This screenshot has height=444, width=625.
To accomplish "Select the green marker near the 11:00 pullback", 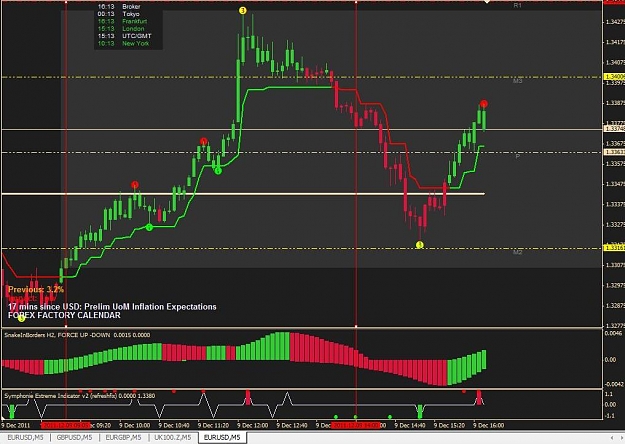I will pyautogui.click(x=218, y=171).
